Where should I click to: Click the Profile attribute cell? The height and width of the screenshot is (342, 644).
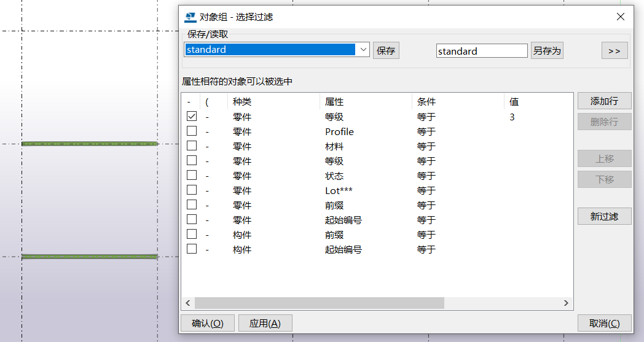(x=339, y=132)
